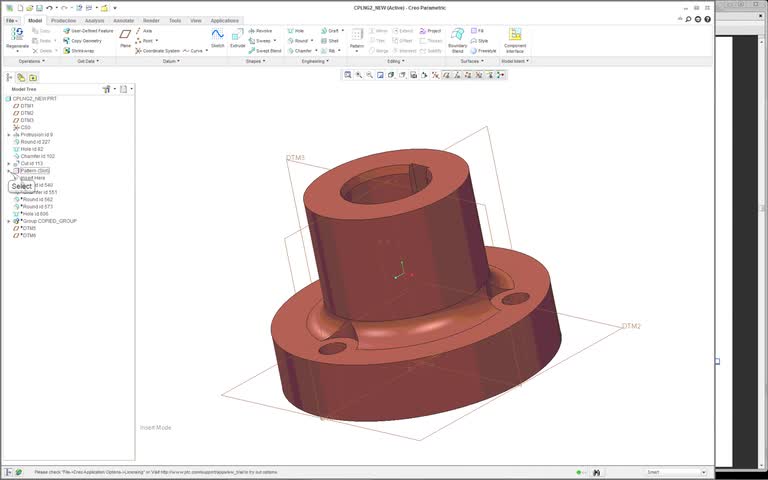The height and width of the screenshot is (480, 768).
Task: Switch to the Analysis tab
Action: coord(95,21)
